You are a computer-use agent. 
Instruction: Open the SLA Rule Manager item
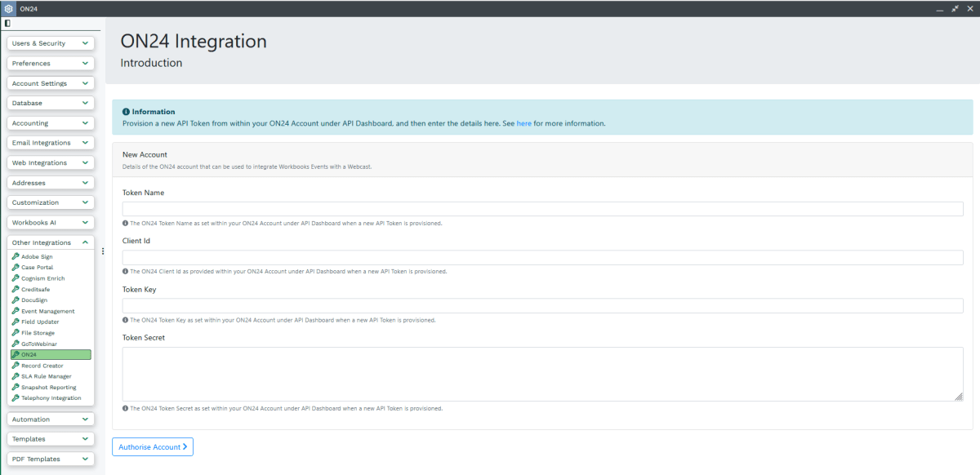pyautogui.click(x=46, y=376)
